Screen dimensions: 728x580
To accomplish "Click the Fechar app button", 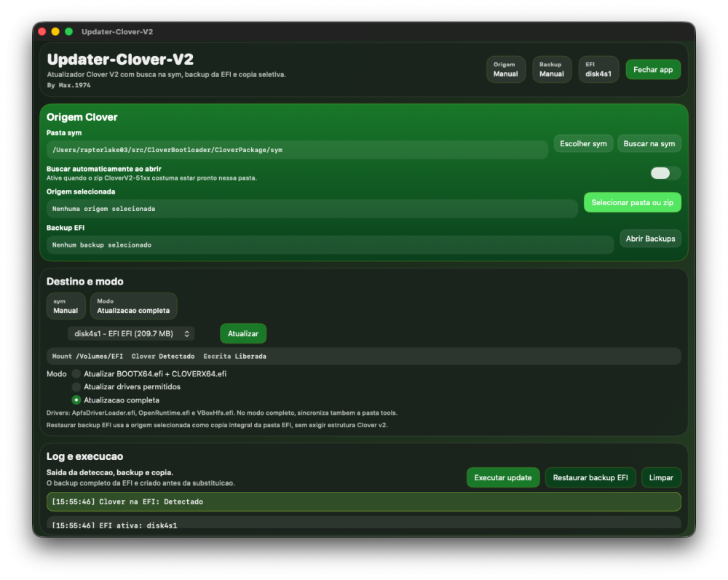I will pos(653,70).
